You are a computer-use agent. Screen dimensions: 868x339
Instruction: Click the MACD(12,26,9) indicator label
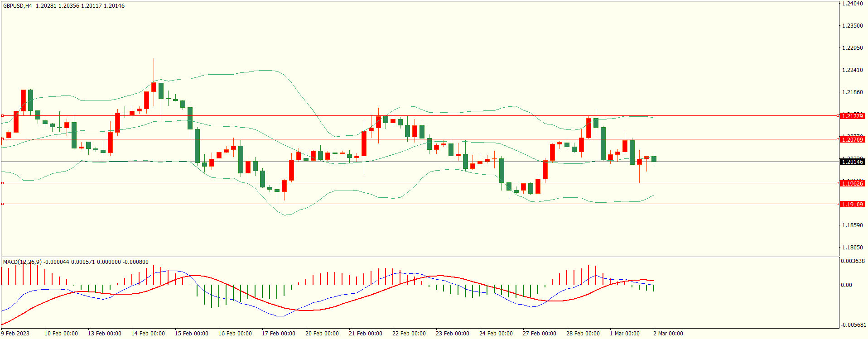22,262
